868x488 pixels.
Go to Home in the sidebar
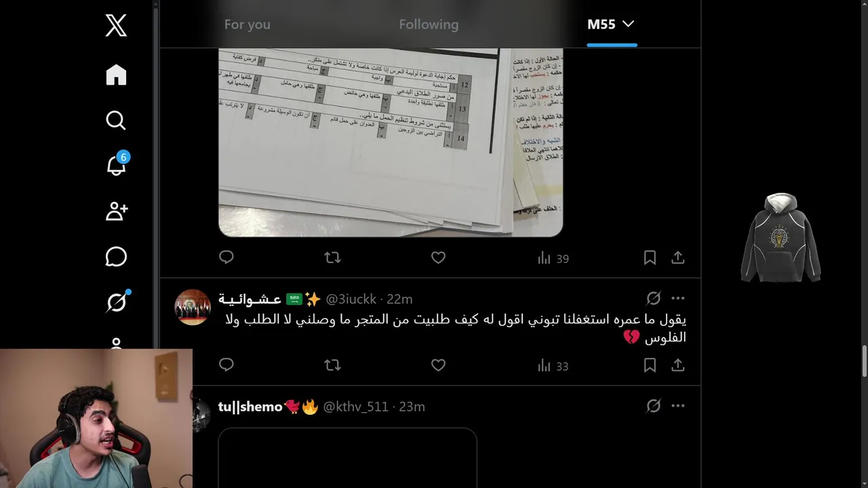pos(116,75)
